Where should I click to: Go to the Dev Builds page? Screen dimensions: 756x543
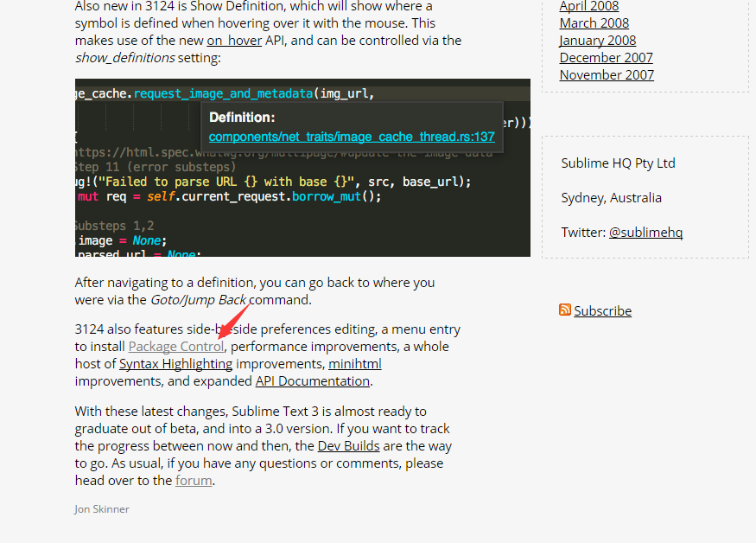(x=348, y=446)
